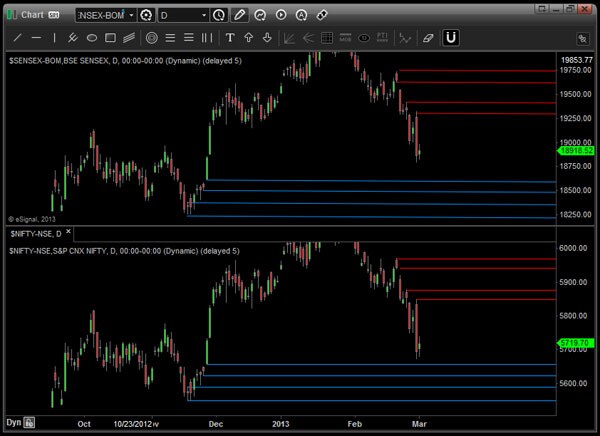Click the badge next to Chart title
The width and height of the screenshot is (600, 436).
54,15
